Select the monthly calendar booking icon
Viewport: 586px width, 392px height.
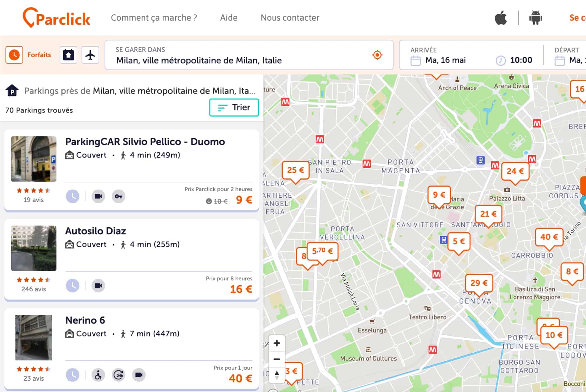[x=68, y=55]
